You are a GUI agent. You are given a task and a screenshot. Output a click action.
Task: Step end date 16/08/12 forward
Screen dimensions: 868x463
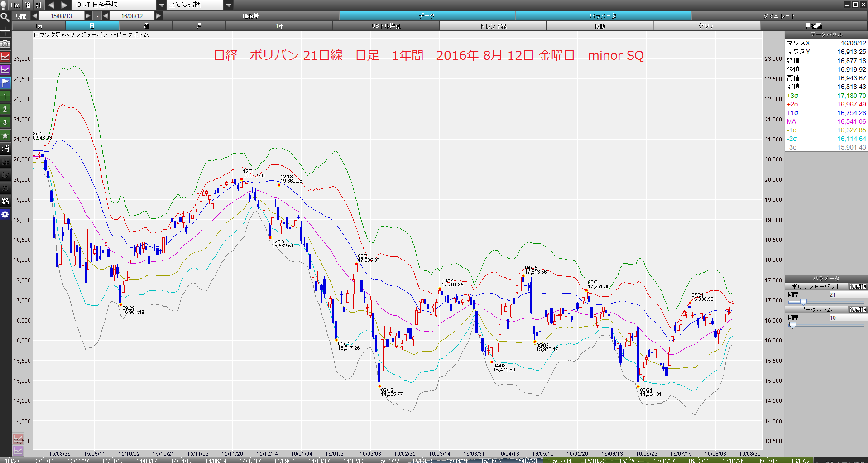tap(158, 16)
